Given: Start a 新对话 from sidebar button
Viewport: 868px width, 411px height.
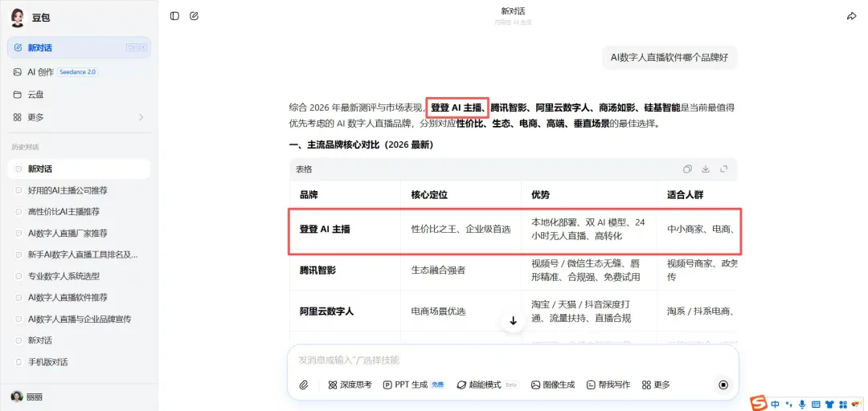Looking at the screenshot, I should pos(79,47).
